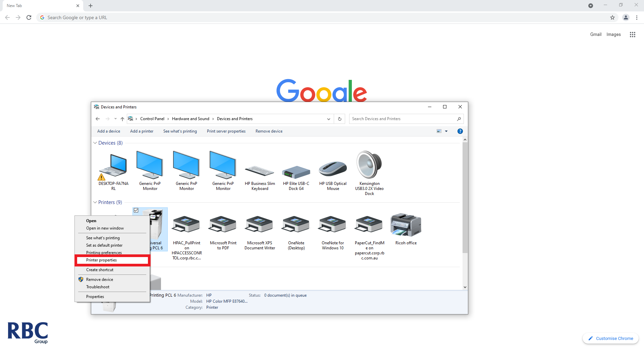Choose Troubleshoot in the context menu
Image resolution: width=644 pixels, height=348 pixels.
tap(98, 287)
